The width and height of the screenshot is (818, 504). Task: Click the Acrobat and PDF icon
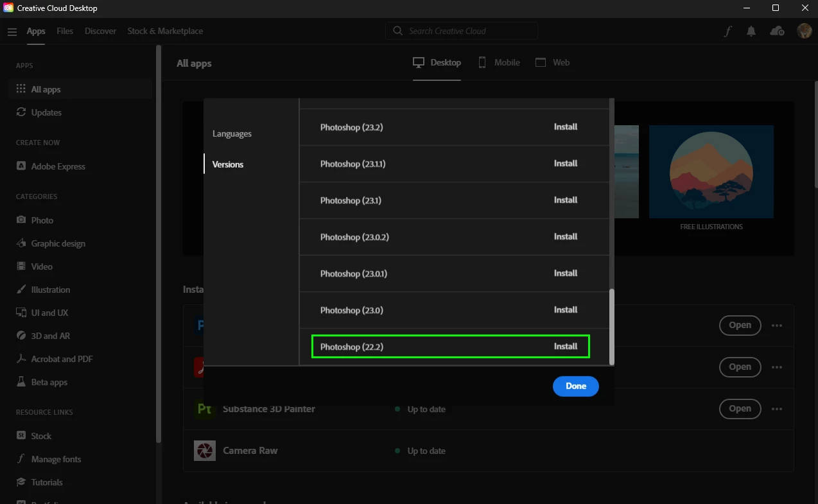tap(21, 359)
